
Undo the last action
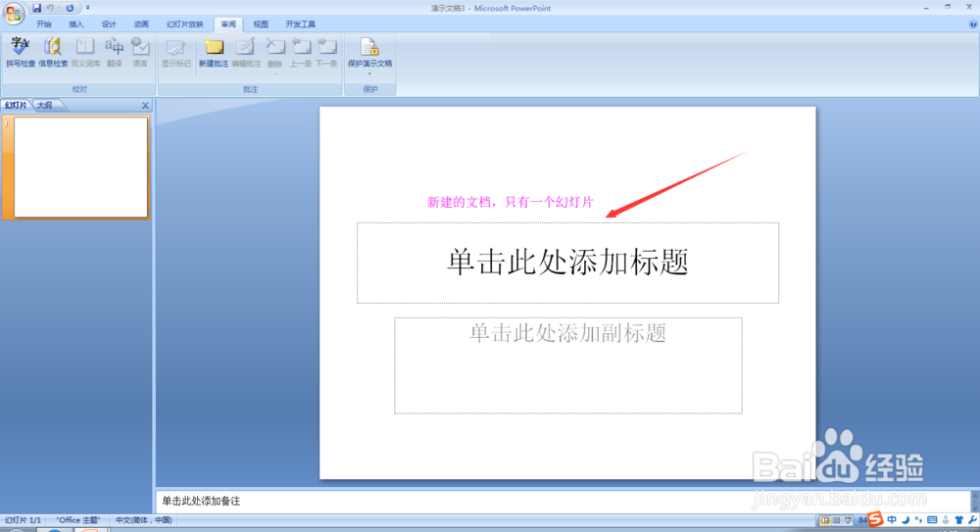point(50,8)
